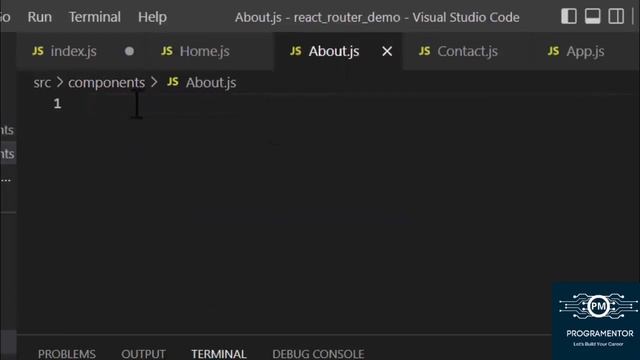Click the src breadcrumb
This screenshot has width=640, height=360.
pyautogui.click(x=42, y=83)
